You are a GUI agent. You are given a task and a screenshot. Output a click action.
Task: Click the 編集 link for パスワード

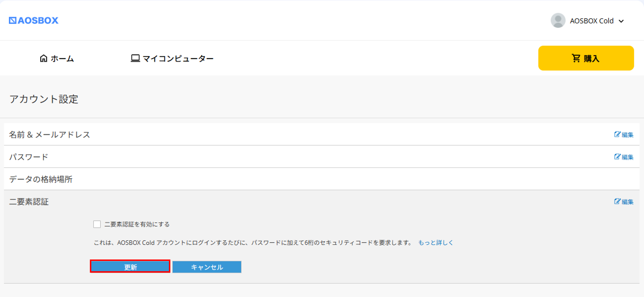[627, 157]
